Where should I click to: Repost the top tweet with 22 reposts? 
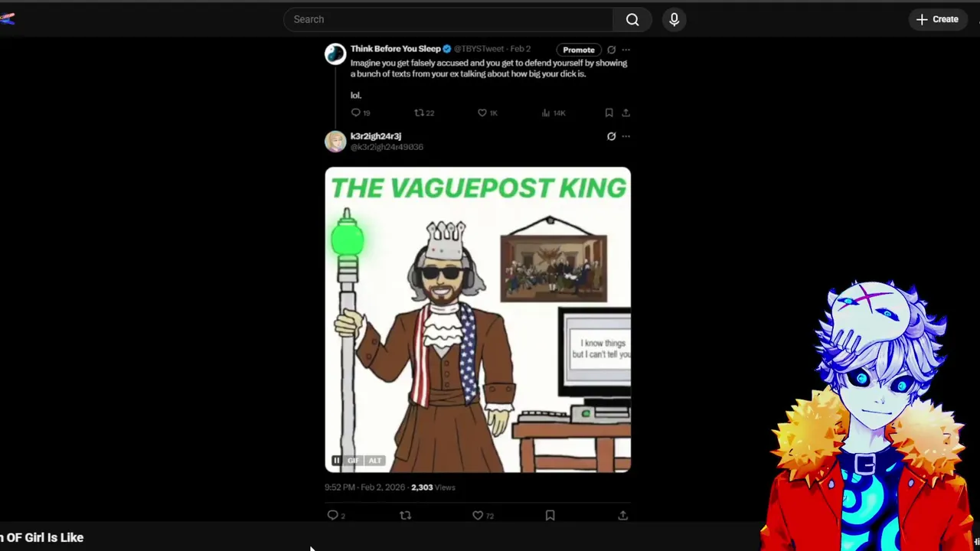419,112
